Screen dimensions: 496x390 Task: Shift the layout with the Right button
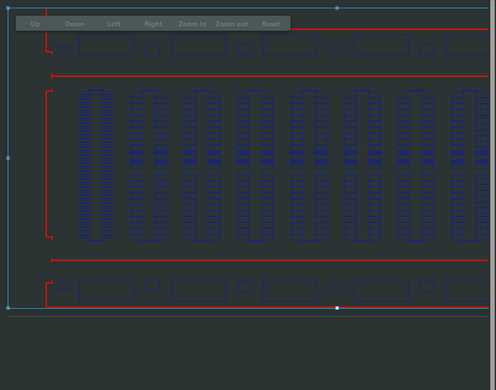153,24
